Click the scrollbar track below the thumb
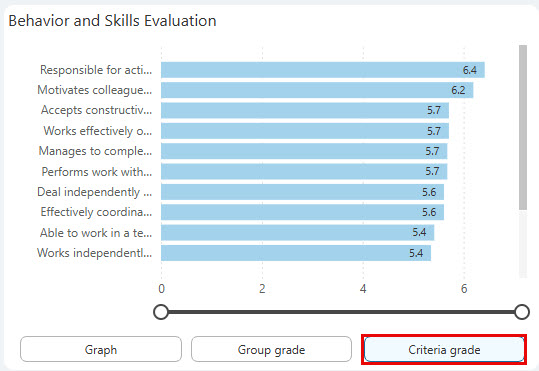Screen dimensions: 539x371 pos(523,243)
